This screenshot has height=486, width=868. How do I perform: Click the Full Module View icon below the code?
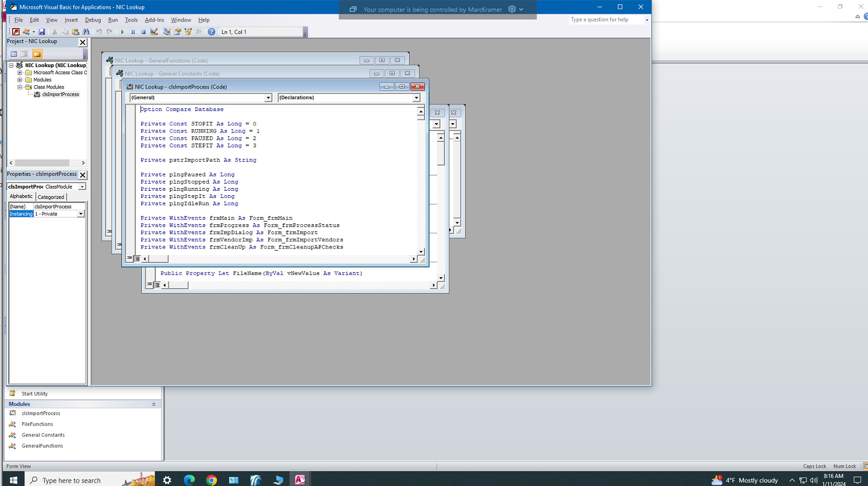point(137,258)
